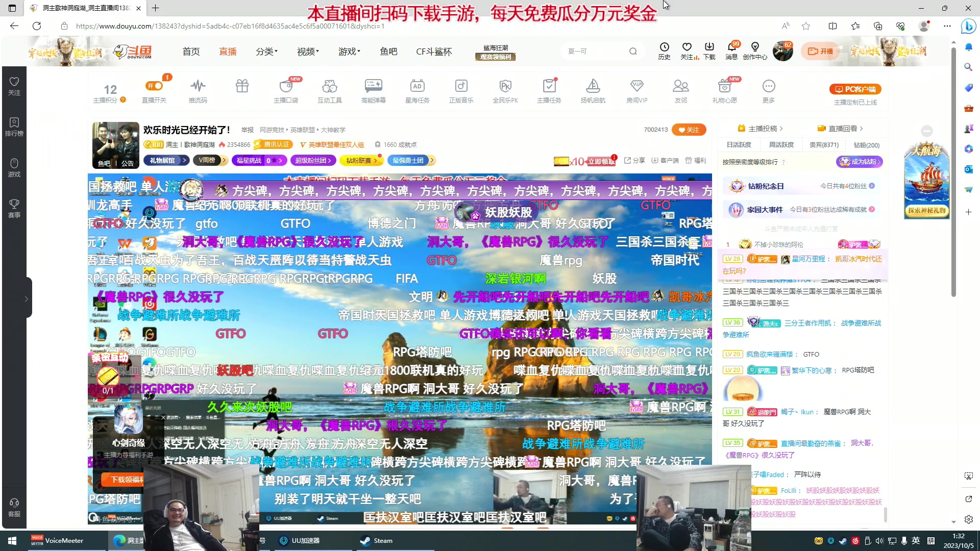Click the streamer avatar thumbnail
This screenshot has height=551, width=980.
click(x=116, y=145)
